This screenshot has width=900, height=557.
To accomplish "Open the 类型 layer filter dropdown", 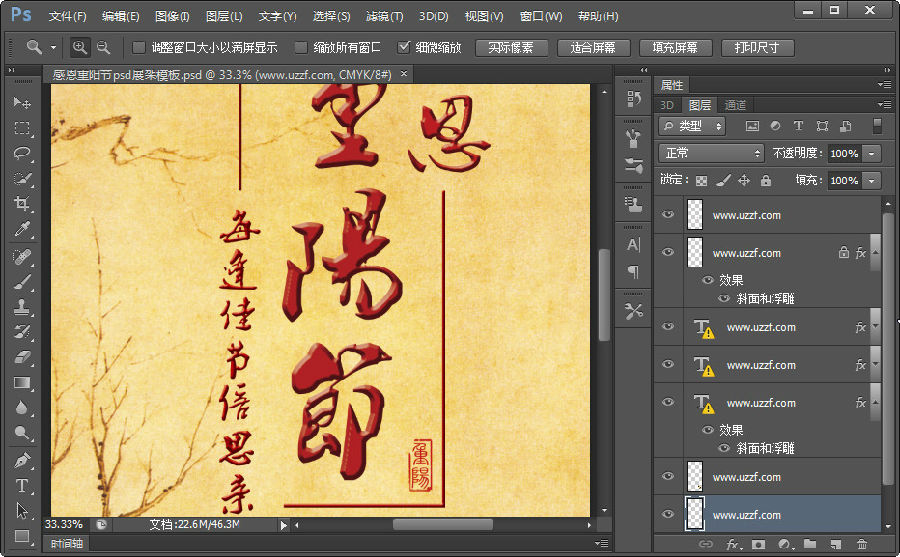I will (x=693, y=126).
